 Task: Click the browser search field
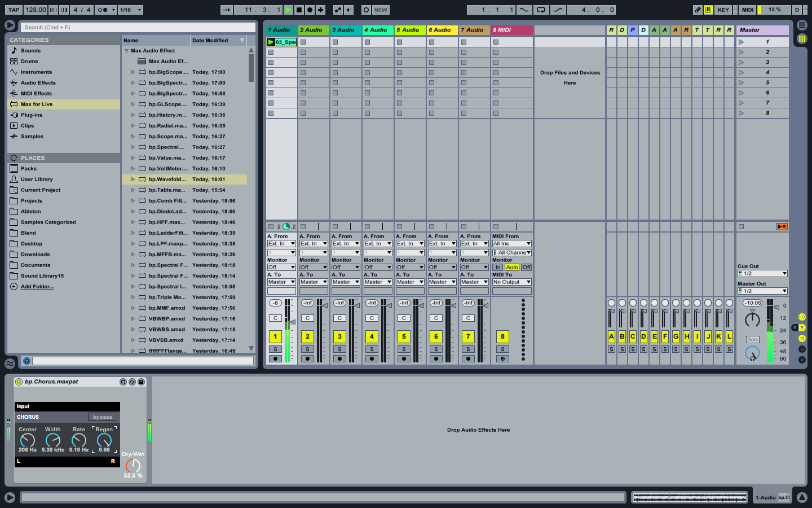coord(138,27)
